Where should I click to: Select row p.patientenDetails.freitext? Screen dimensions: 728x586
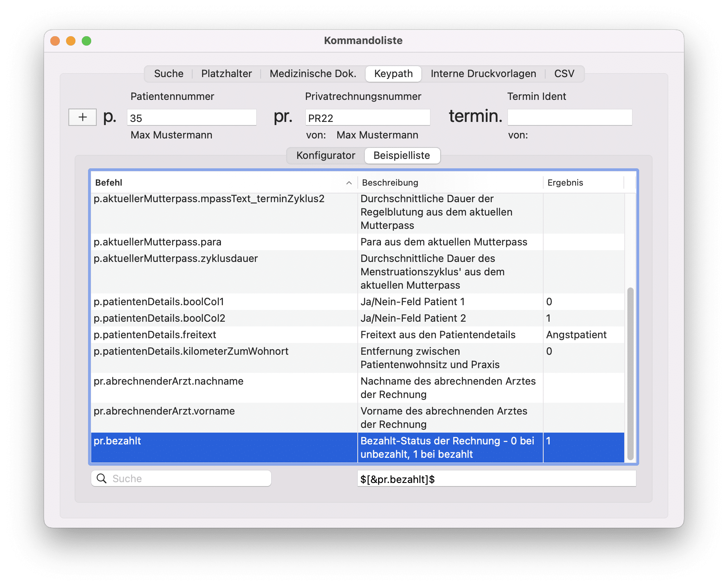[x=358, y=335]
